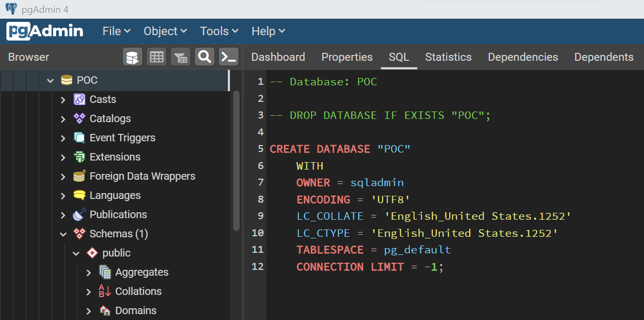Open the Tools menu

coord(219,31)
